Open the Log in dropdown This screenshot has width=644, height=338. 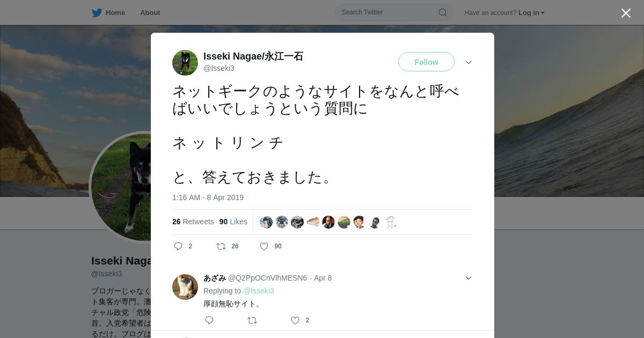(531, 13)
